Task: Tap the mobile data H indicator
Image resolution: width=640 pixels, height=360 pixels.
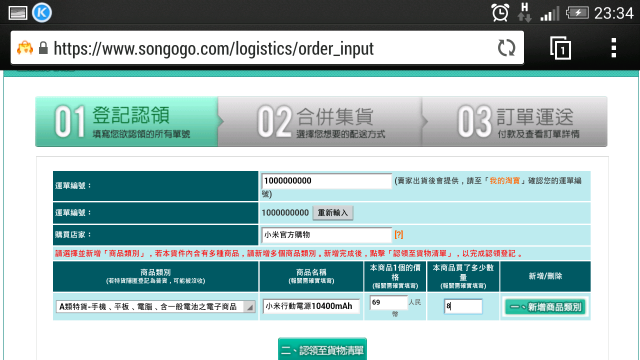Action: coord(524,12)
